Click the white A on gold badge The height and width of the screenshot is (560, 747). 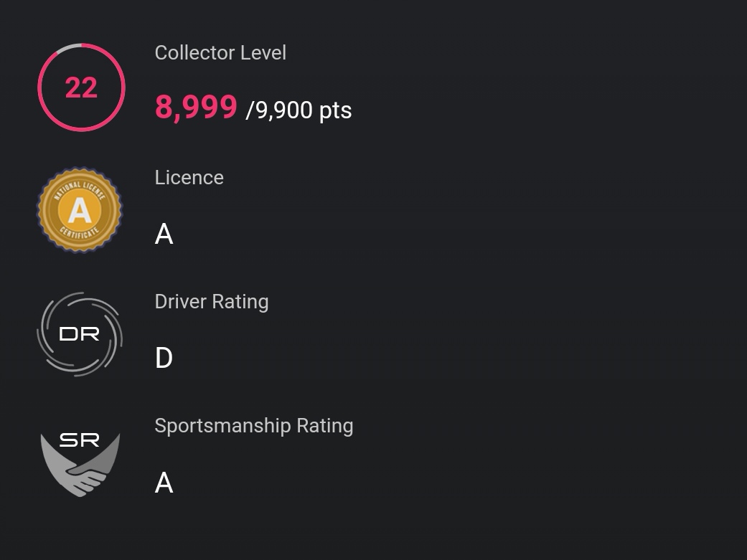80,210
